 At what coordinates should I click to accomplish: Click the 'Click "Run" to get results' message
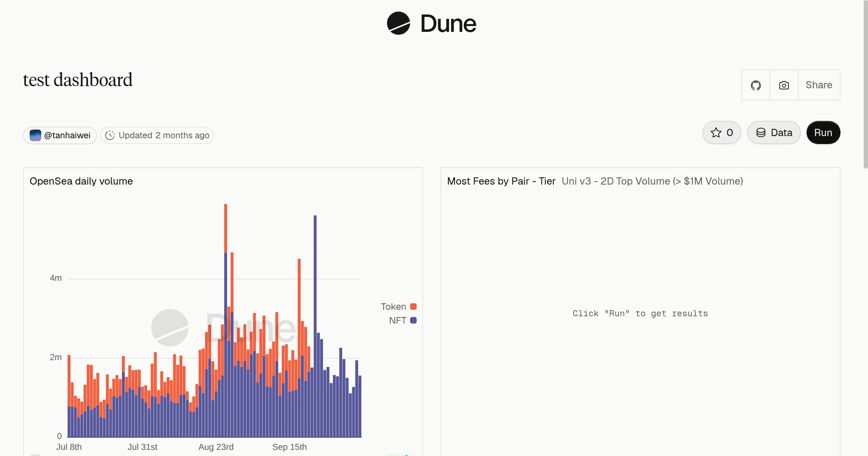[x=640, y=313]
